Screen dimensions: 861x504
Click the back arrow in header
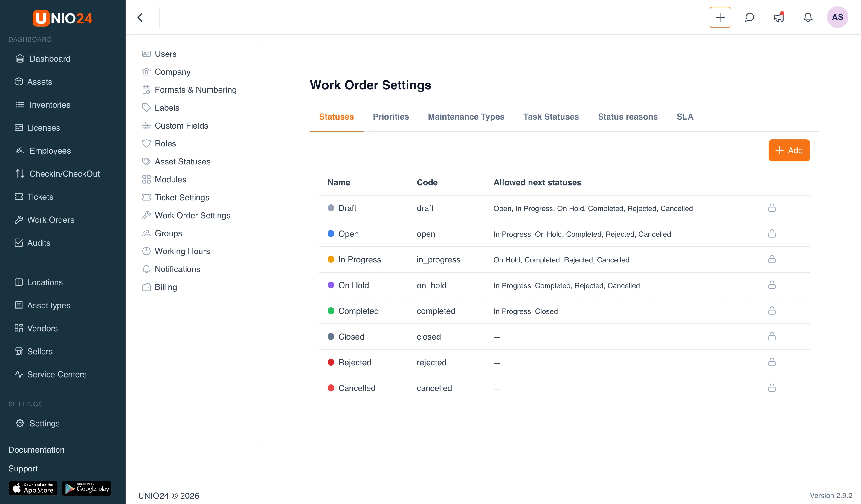pos(140,17)
